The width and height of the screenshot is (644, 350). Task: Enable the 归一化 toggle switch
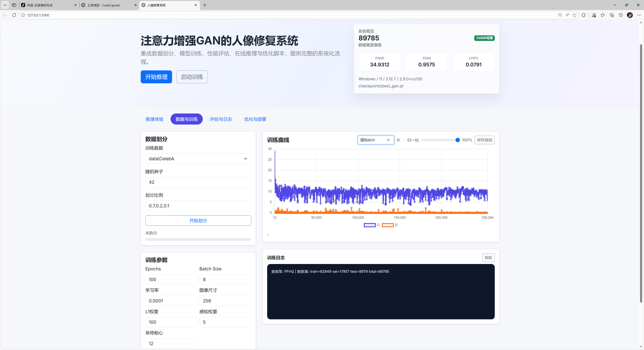click(x=400, y=140)
